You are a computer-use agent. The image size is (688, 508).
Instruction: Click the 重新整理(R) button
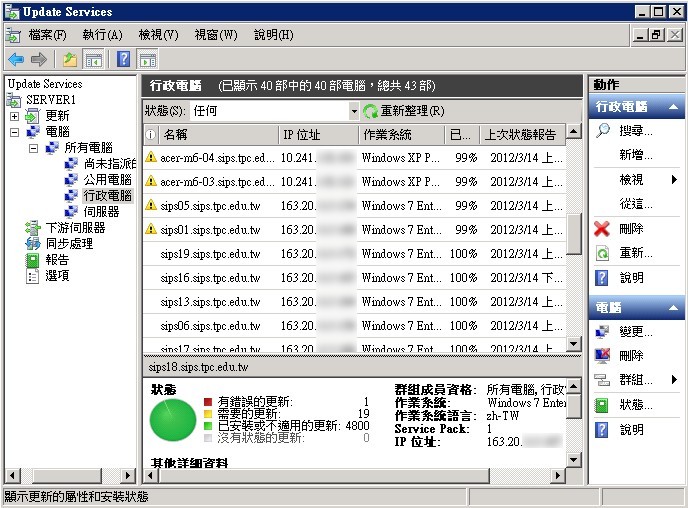pyautogui.click(x=404, y=111)
